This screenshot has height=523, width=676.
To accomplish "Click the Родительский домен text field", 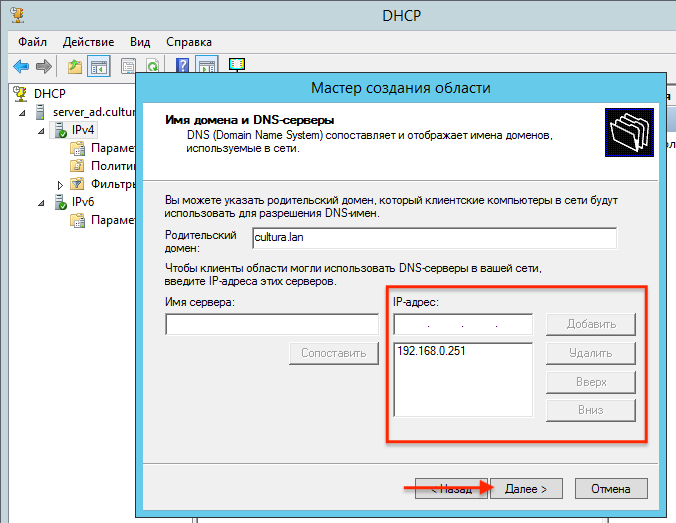I will (x=434, y=239).
